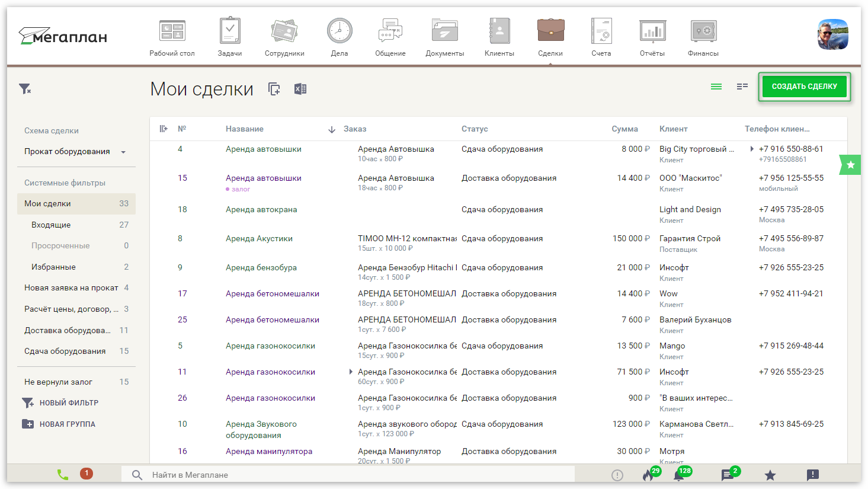Open client Light and Design
868x489 pixels.
[x=690, y=209]
